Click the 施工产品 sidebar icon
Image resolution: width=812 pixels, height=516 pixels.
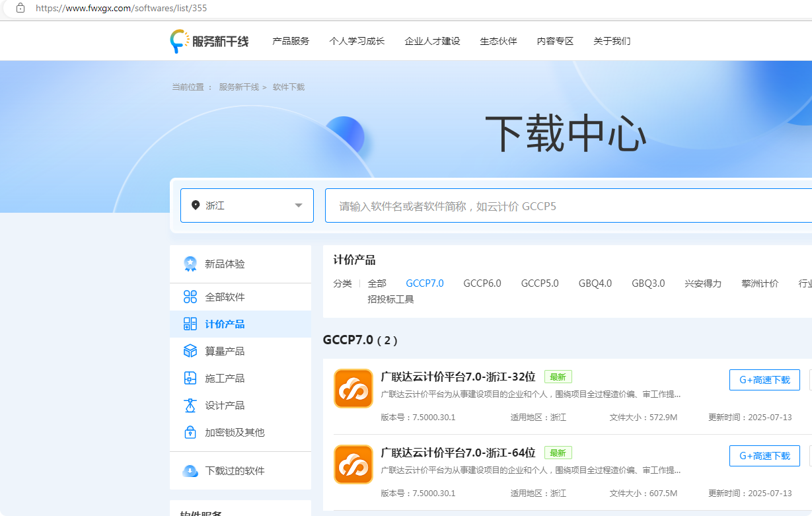pyautogui.click(x=190, y=379)
